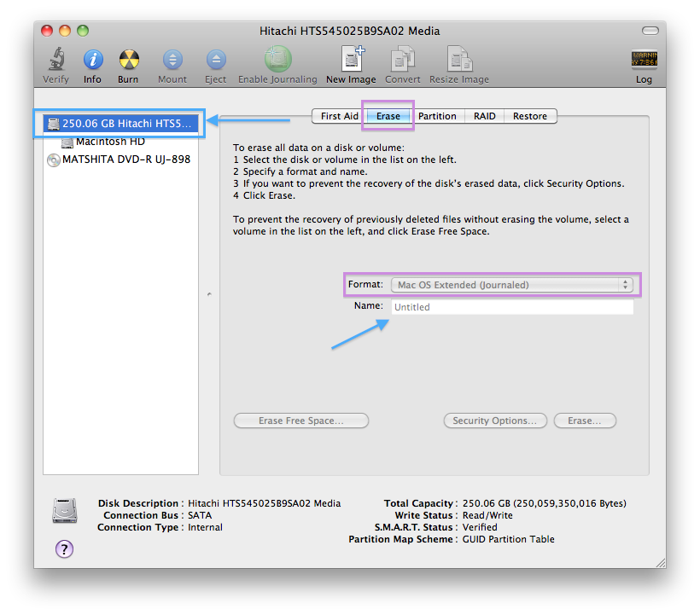Click the pane splitter handle dot
700x615 pixels.
coord(209,294)
